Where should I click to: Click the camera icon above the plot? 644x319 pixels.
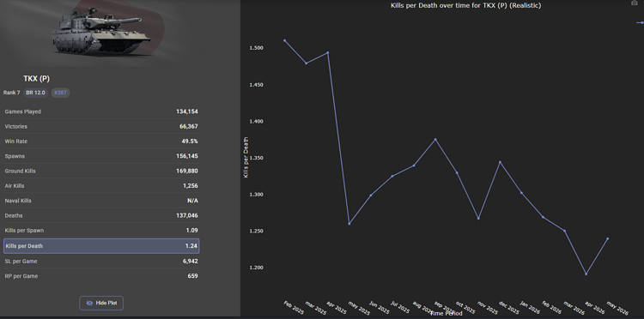pyautogui.click(x=635, y=3)
